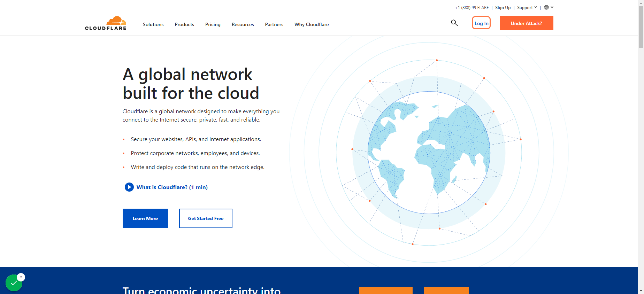Click the Get Started Free button
The image size is (644, 294).
(x=206, y=218)
